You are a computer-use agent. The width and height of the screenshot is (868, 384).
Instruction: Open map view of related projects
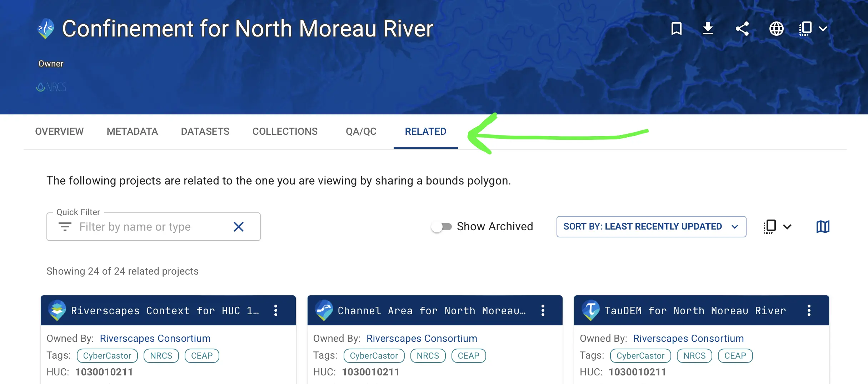pos(823,227)
